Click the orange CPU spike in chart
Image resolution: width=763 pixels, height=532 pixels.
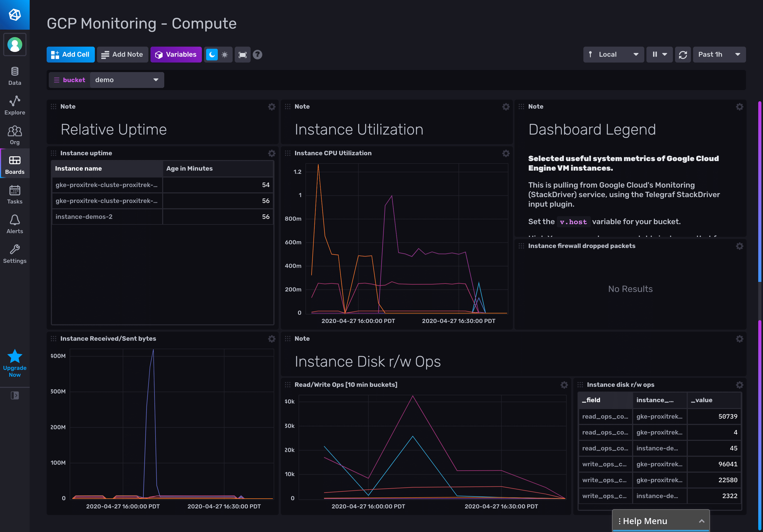[318, 165]
